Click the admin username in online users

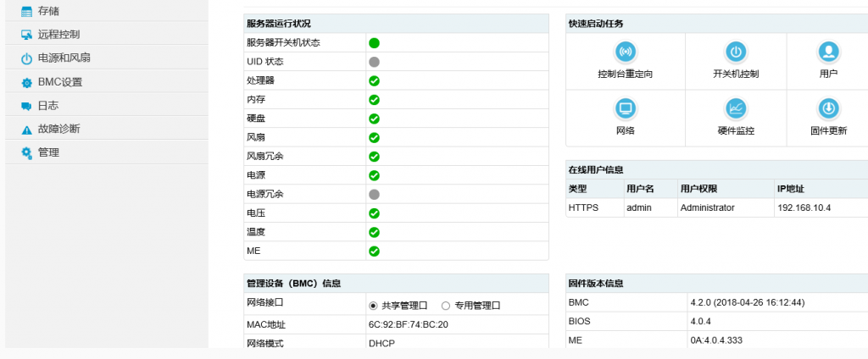[638, 207]
